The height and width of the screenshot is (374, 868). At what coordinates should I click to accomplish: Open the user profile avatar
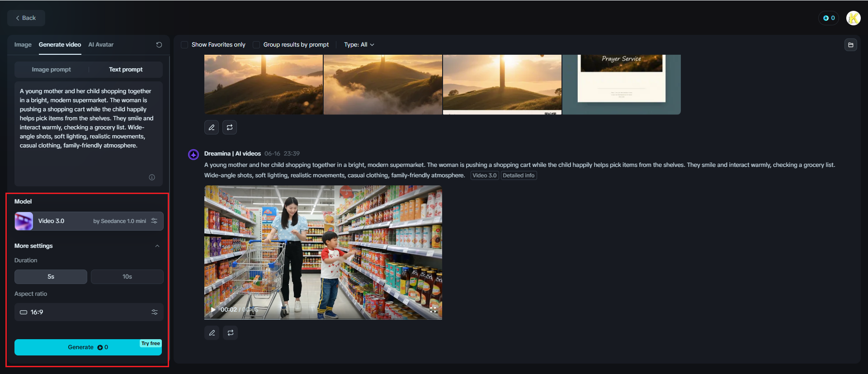tap(854, 18)
